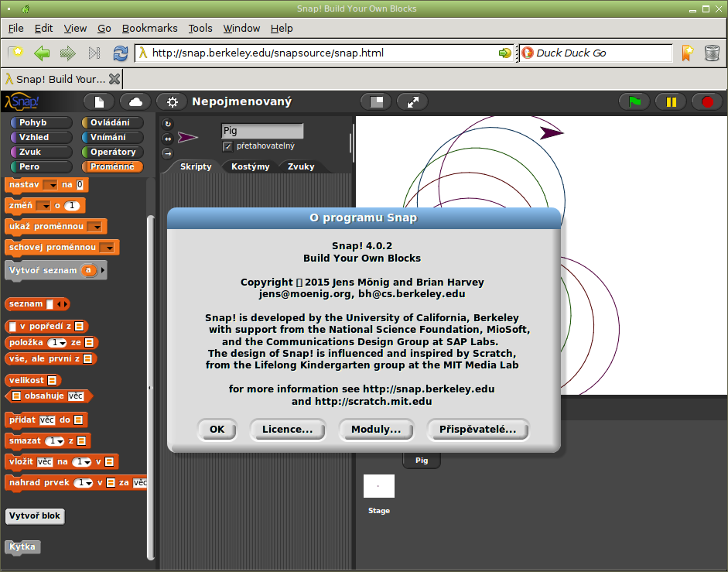Open the cloud menu icon

(135, 101)
